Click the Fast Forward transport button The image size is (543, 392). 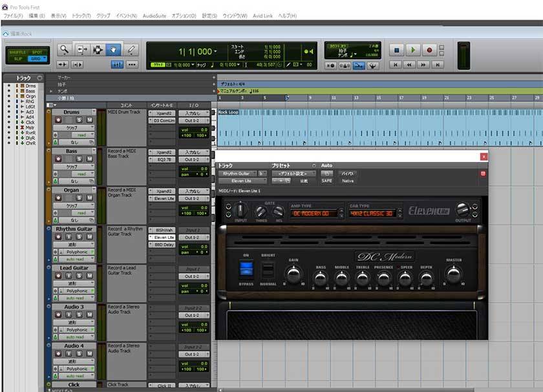coord(423,65)
